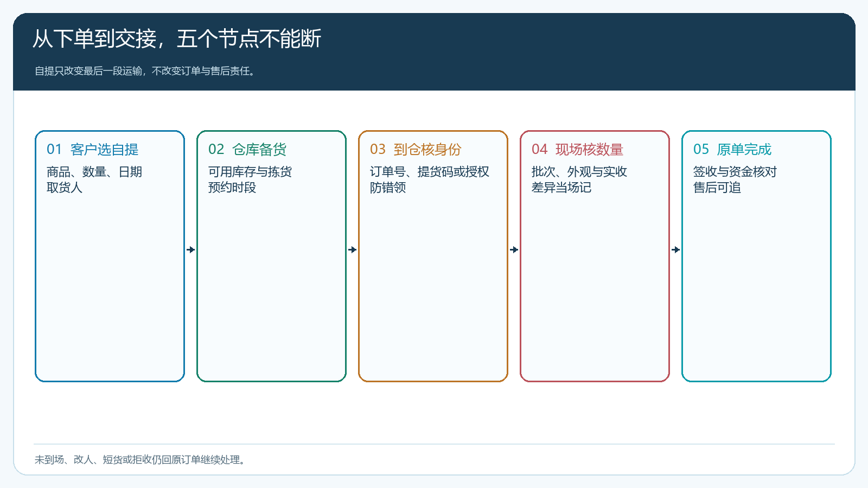Select the text 商品、数量、日期
Viewport: 868px width, 488px height.
[94, 172]
